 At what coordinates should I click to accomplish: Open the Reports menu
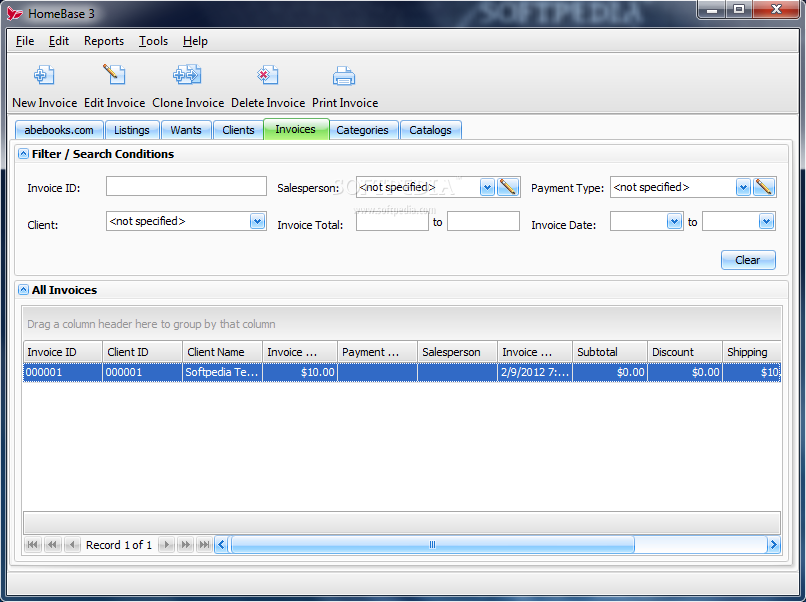point(104,41)
